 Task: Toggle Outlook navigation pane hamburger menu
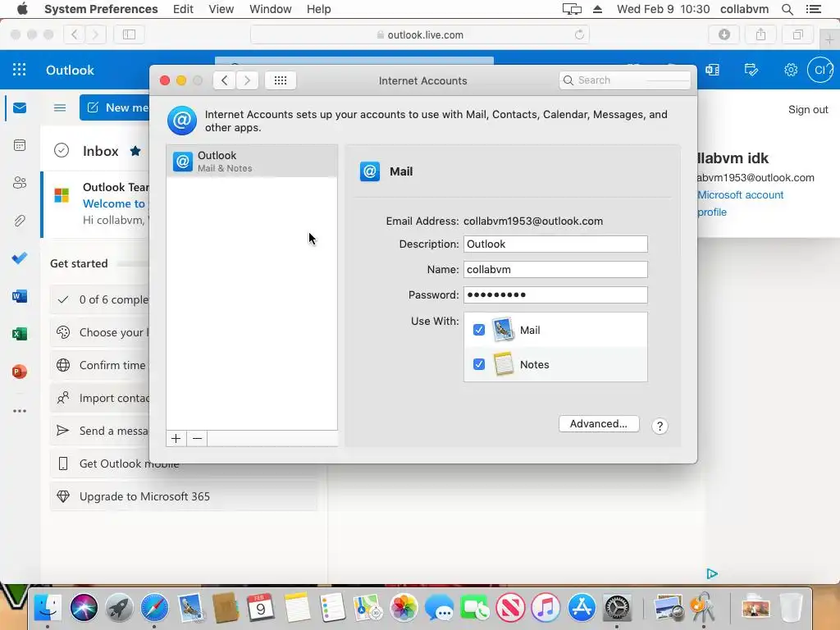(x=60, y=107)
